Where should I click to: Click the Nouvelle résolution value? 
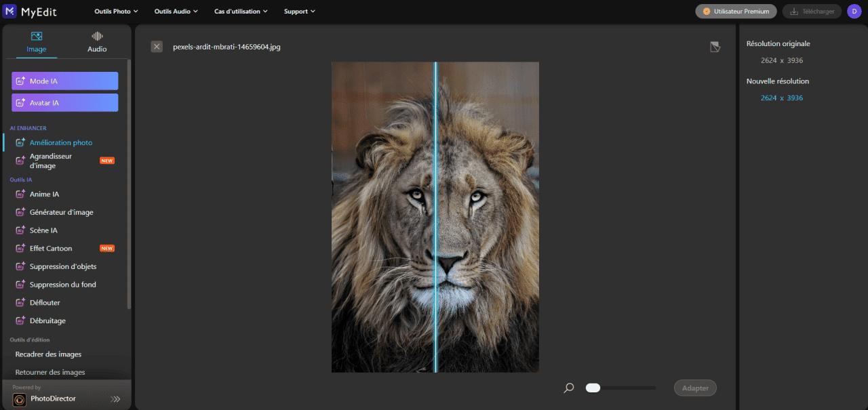(782, 98)
